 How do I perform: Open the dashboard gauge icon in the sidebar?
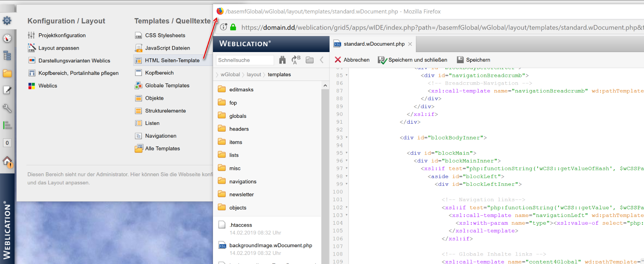[x=7, y=38]
